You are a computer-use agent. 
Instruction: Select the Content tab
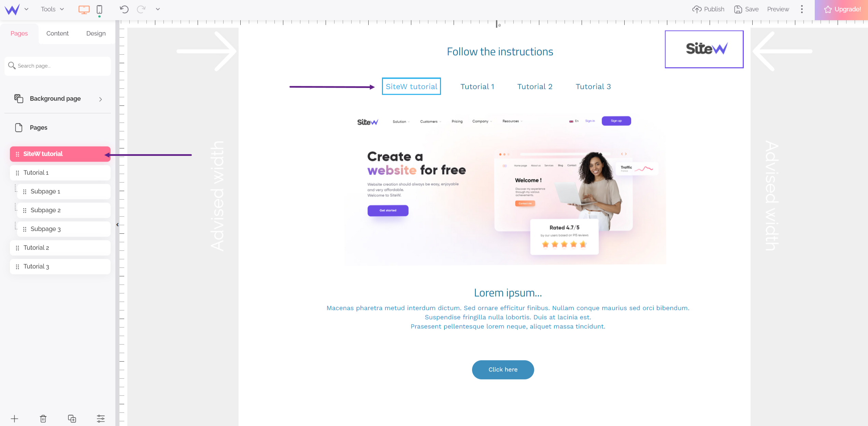click(x=58, y=33)
